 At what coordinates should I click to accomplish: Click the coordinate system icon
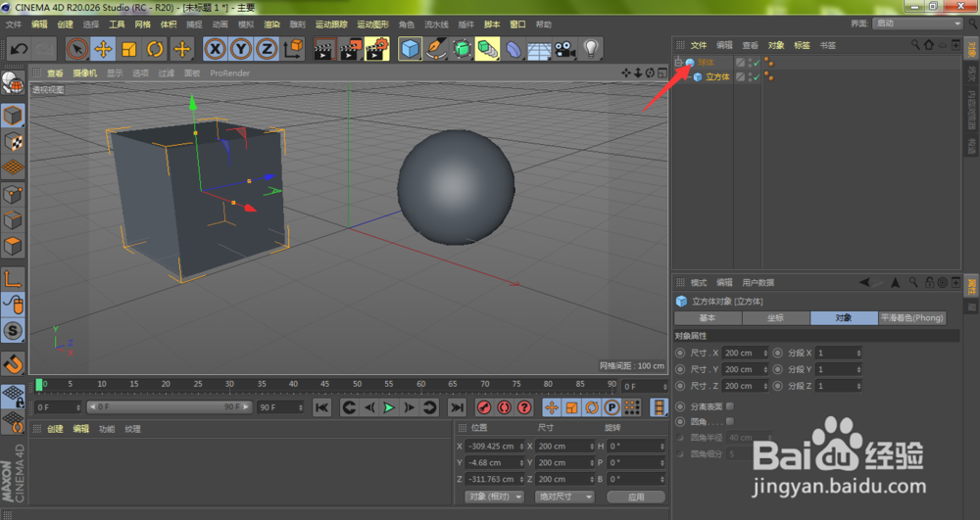292,49
